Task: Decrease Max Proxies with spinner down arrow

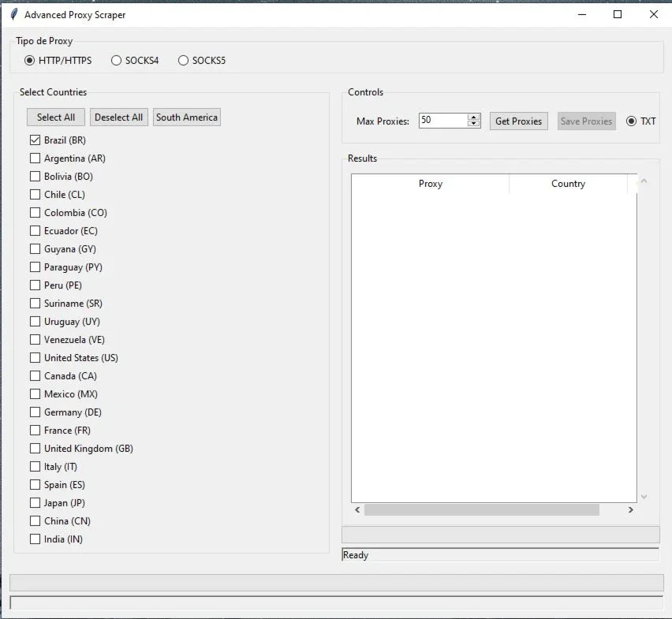Action: 473,124
